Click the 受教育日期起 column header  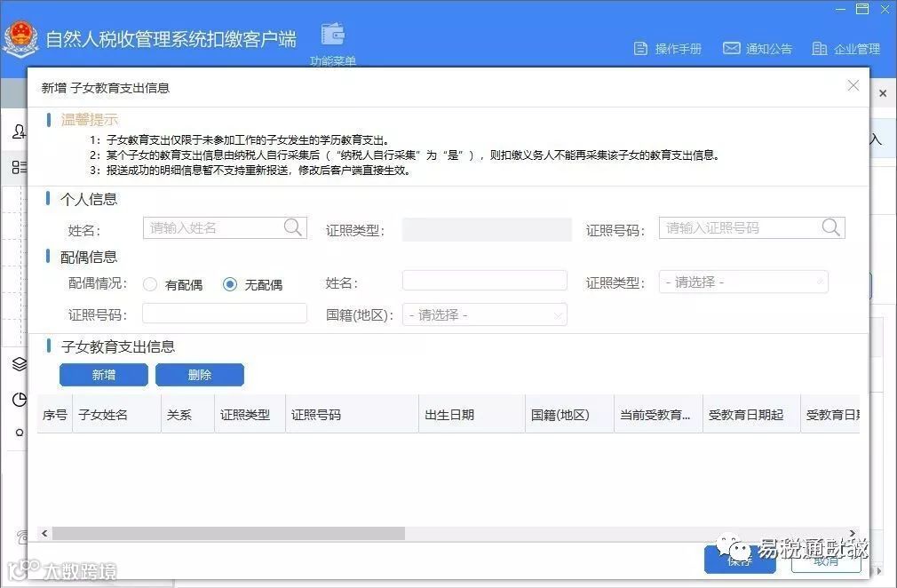(x=751, y=414)
